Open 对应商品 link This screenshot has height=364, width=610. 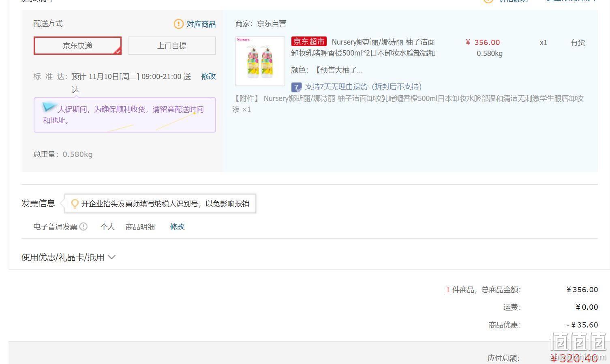coord(201,24)
